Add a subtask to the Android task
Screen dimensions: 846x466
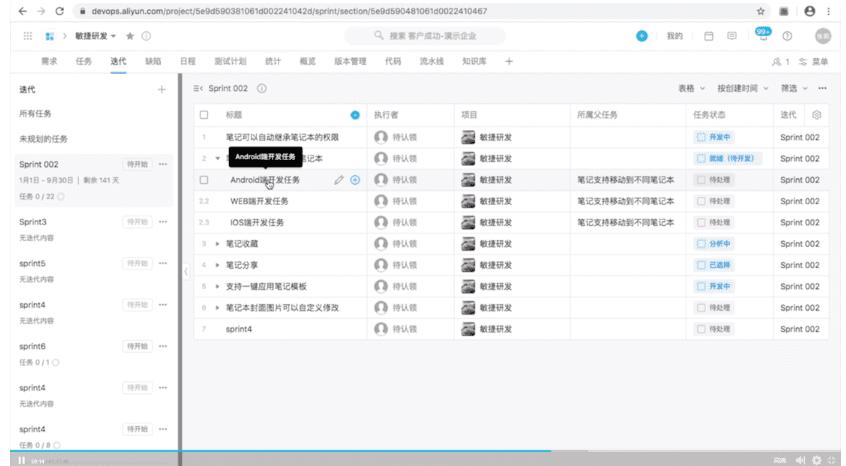[355, 180]
